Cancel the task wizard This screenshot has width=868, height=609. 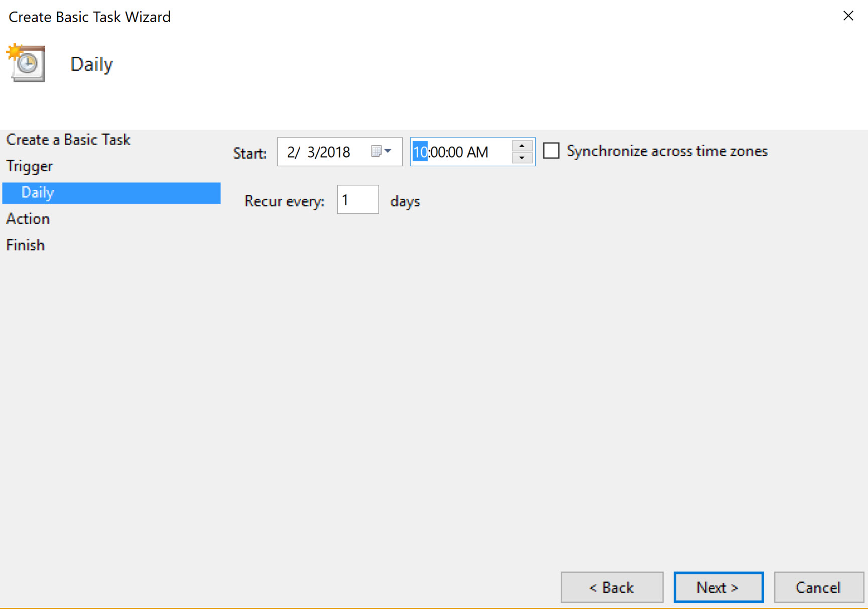pyautogui.click(x=818, y=587)
